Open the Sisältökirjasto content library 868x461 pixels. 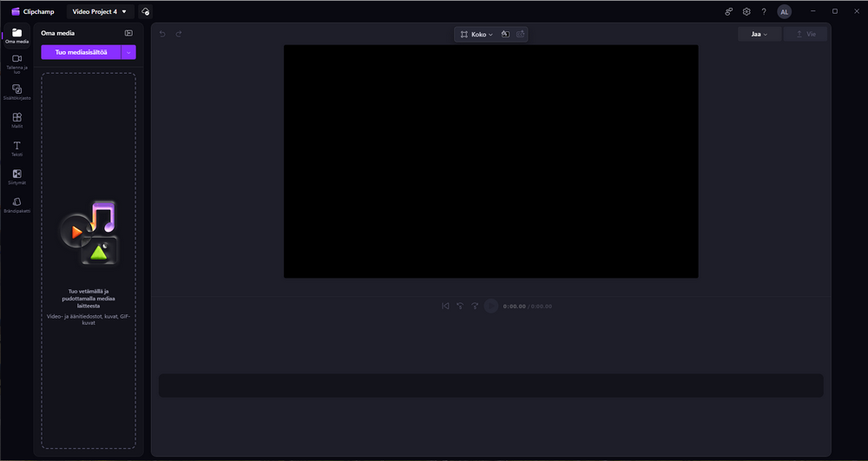(x=16, y=92)
